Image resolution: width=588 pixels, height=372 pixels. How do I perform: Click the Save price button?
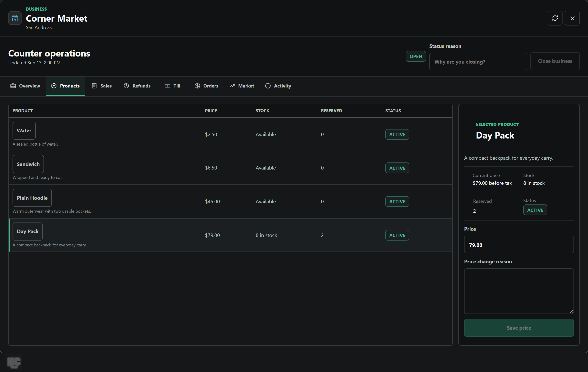pos(519,328)
